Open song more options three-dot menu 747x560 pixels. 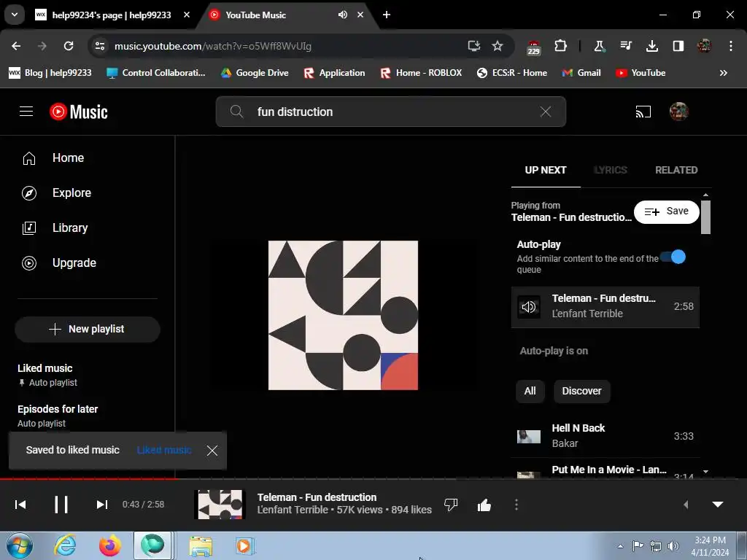[x=516, y=505]
